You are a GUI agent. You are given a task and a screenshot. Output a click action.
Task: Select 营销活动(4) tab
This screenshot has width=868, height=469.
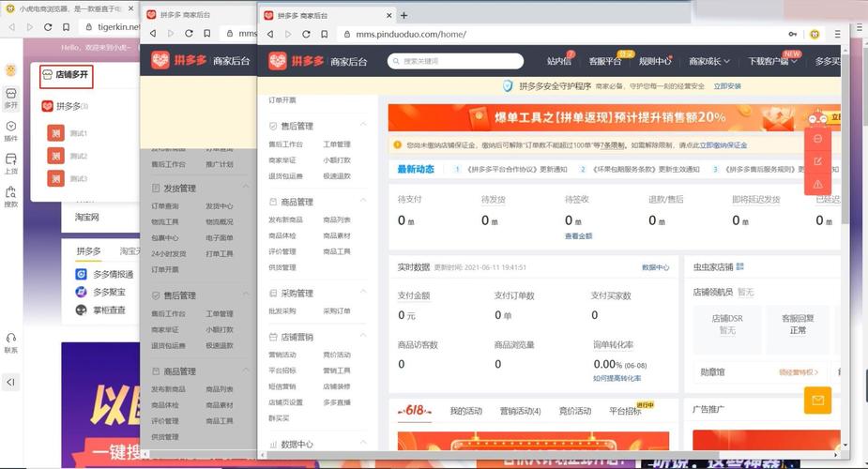[521, 411]
